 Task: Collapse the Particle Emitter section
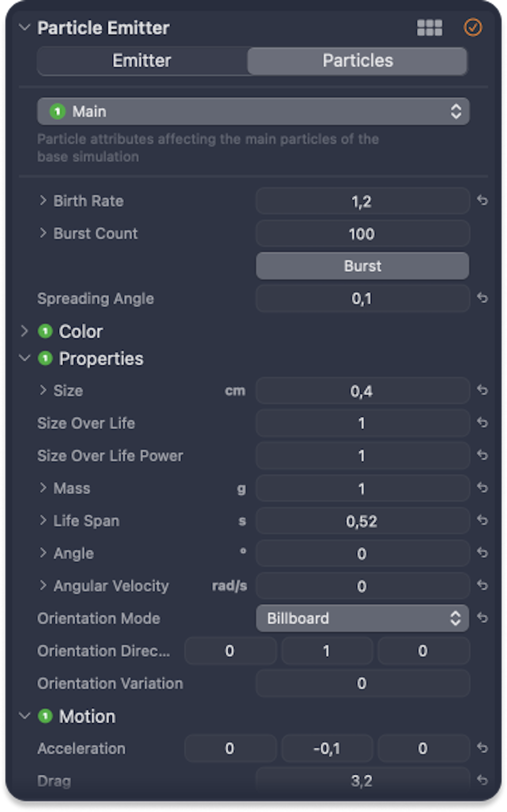[24, 28]
